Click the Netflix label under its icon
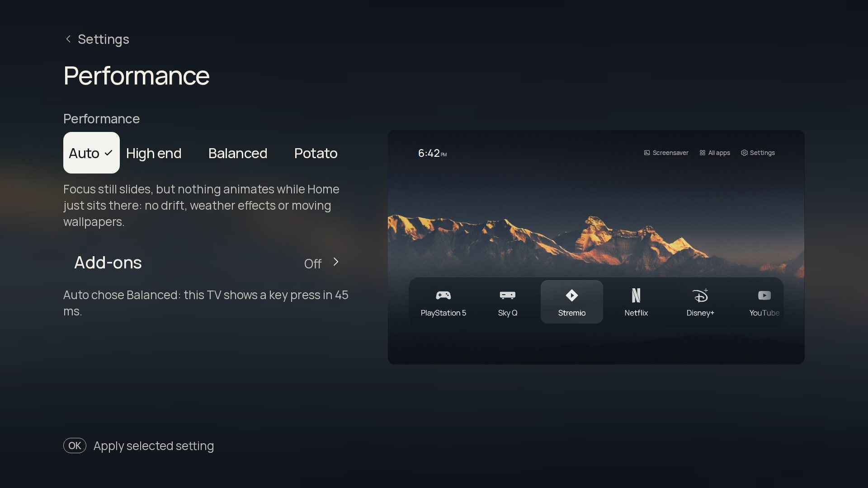This screenshot has width=868, height=488. [636, 313]
